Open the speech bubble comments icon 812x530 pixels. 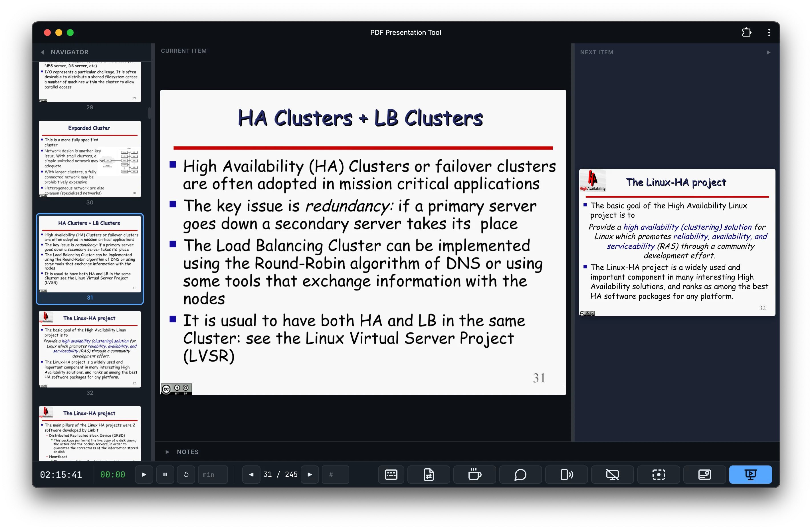point(520,474)
